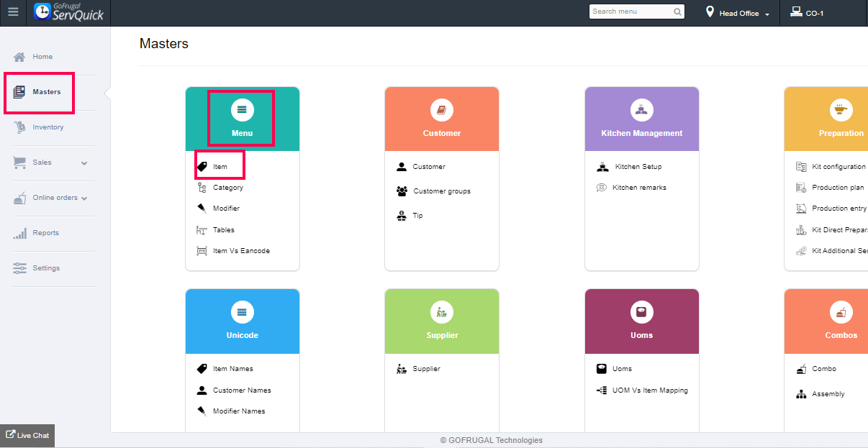Click the Modifier bottle icon under Menu
868x448 pixels.
202,209
